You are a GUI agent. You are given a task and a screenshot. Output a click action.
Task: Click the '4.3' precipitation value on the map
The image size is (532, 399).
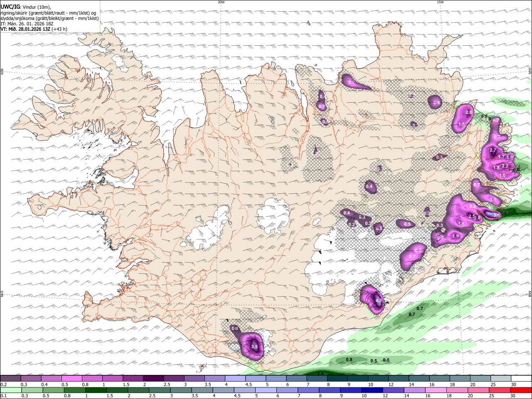point(378,300)
